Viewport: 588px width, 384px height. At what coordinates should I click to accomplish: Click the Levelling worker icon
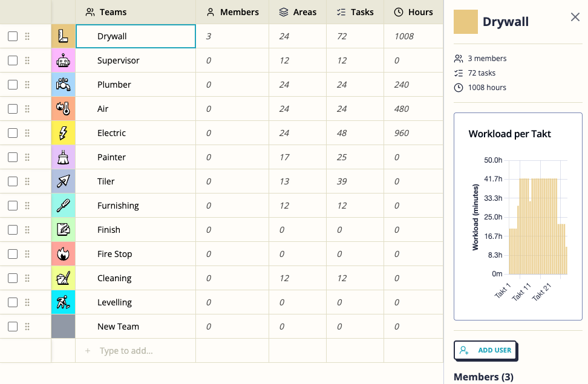click(x=63, y=302)
